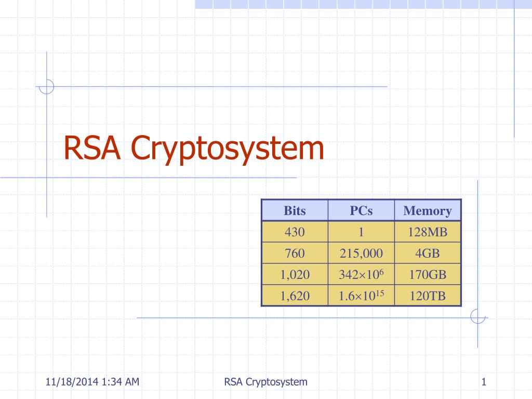The height and width of the screenshot is (399, 532).
Task: Click the footer date 11/18/2014 1:34 AM
Action: pyautogui.click(x=92, y=382)
